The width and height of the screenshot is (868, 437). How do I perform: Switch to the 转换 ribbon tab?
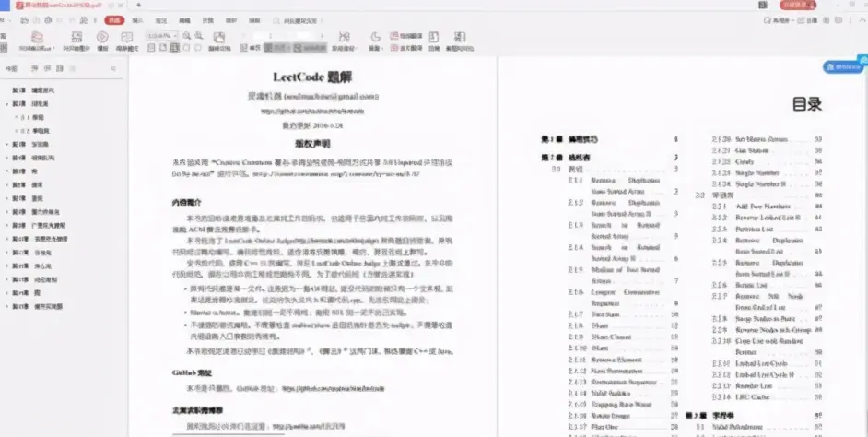click(254, 20)
